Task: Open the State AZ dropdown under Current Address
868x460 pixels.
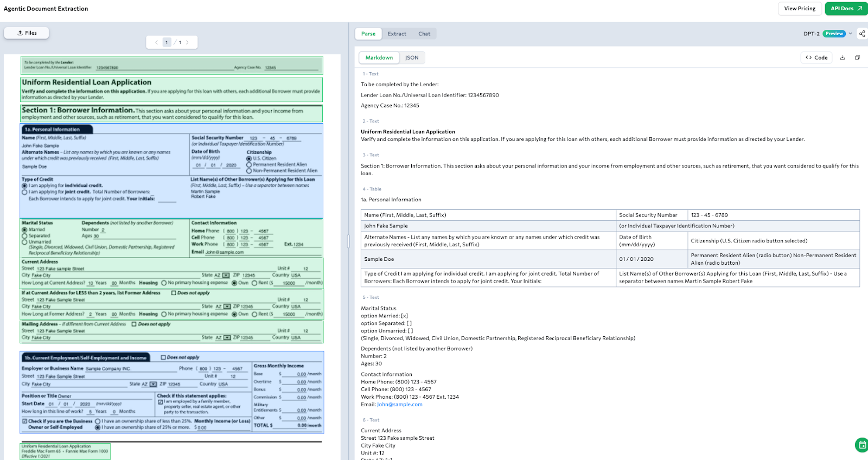Action: pyautogui.click(x=226, y=275)
